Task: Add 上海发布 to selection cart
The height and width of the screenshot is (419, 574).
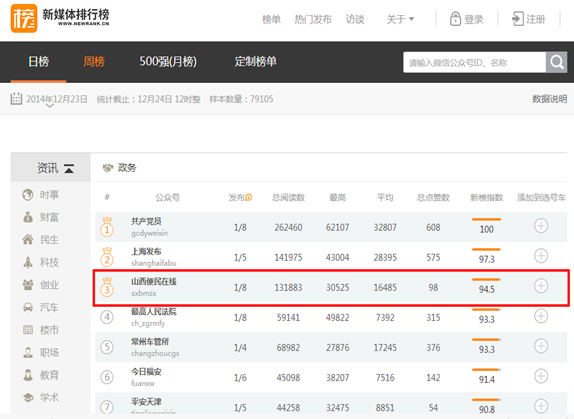Action: [x=541, y=256]
